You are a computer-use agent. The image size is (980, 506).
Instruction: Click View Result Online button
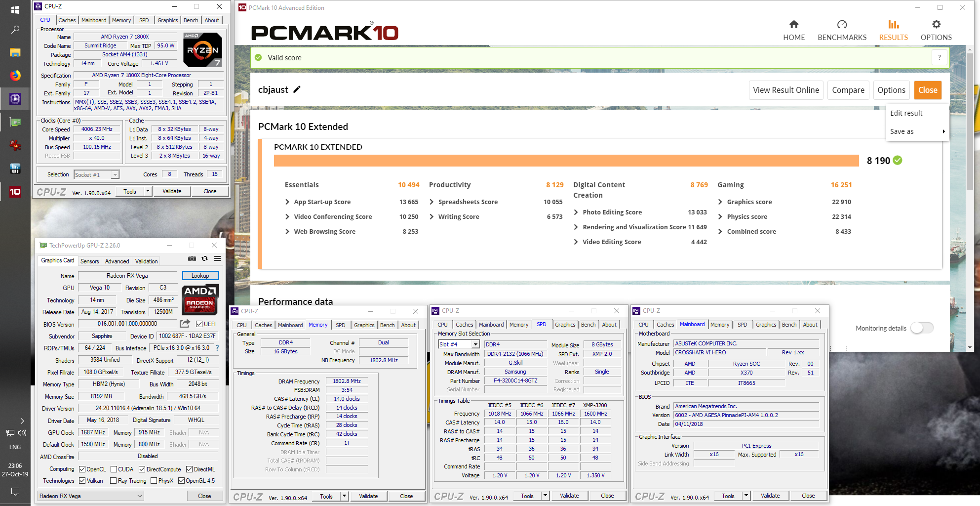pos(785,90)
